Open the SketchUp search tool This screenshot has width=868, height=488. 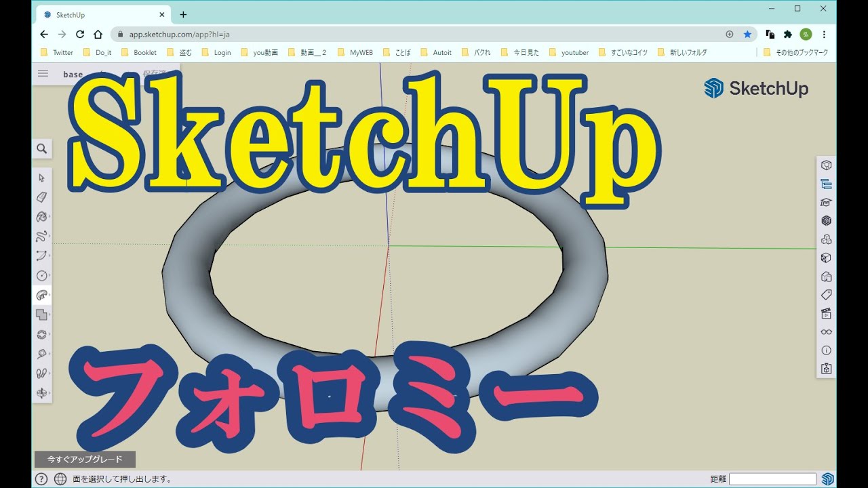(42, 148)
